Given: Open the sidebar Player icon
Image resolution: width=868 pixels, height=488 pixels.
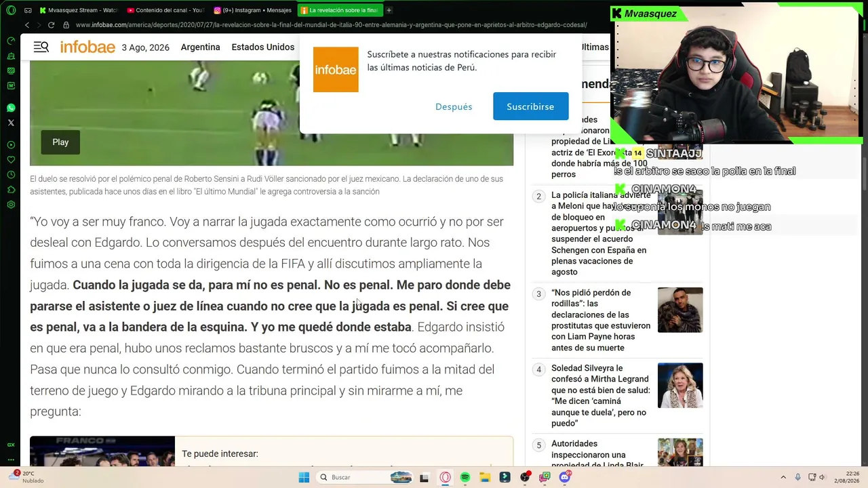Looking at the screenshot, I should (x=11, y=145).
